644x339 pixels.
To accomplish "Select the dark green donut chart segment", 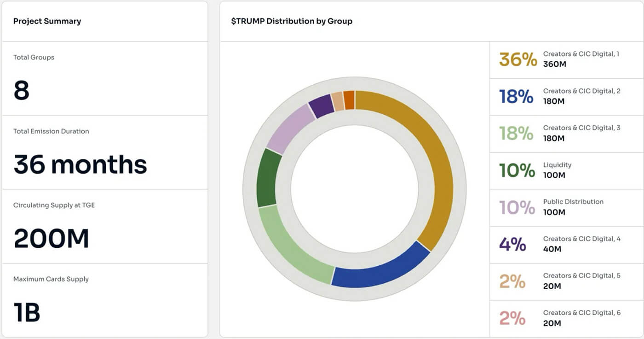I will (269, 177).
